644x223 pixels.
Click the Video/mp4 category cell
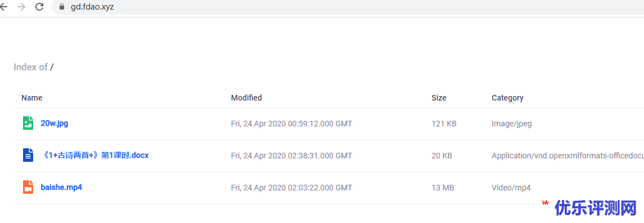click(511, 188)
